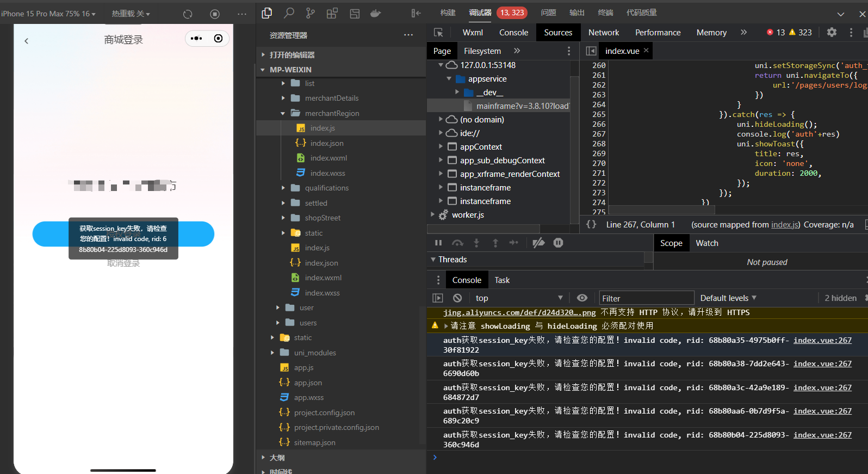Click the simulator stop icon
The image size is (868, 474).
[215, 14]
